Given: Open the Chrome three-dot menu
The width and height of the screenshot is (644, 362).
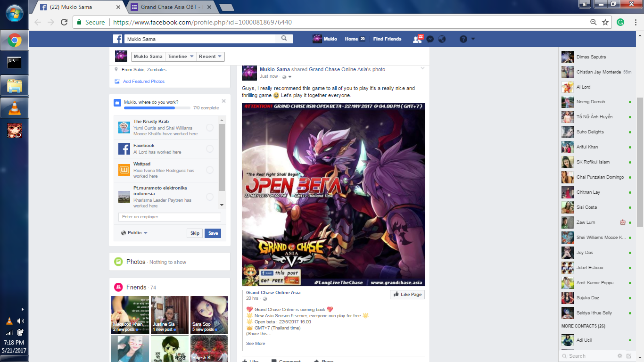Looking at the screenshot, I should [635, 22].
